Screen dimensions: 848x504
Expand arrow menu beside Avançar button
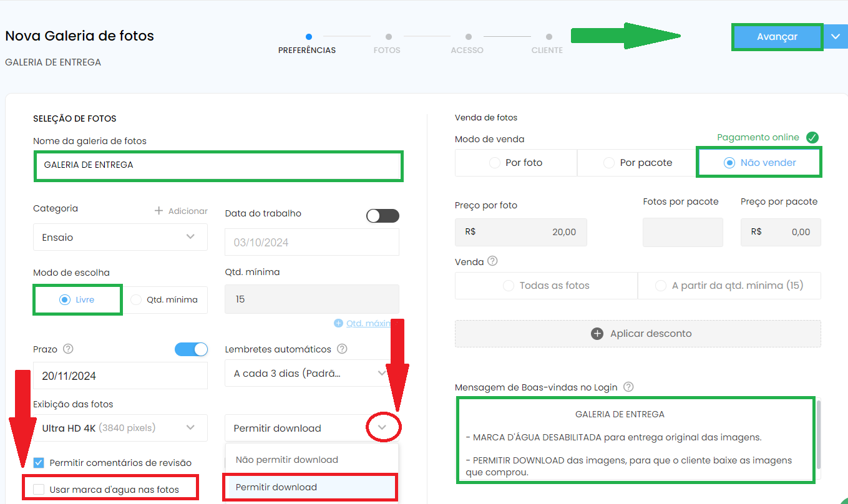point(836,37)
